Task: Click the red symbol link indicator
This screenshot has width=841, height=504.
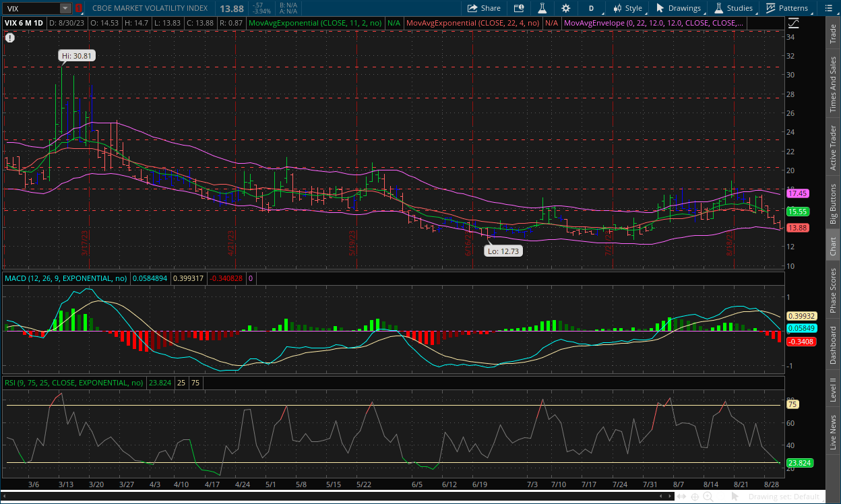Action: pyautogui.click(x=79, y=8)
